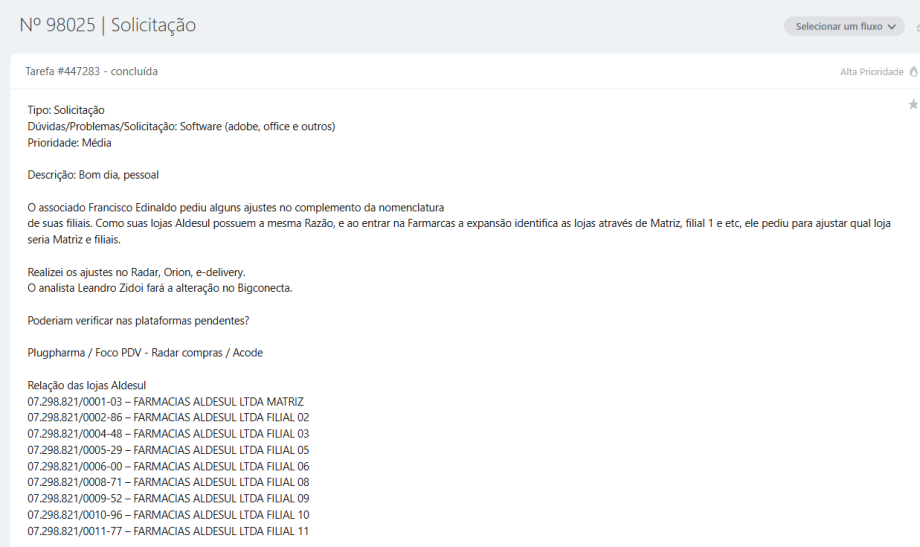This screenshot has width=920, height=547.
Task: Click the flame icon next to Alta Prioridade
Action: point(913,72)
